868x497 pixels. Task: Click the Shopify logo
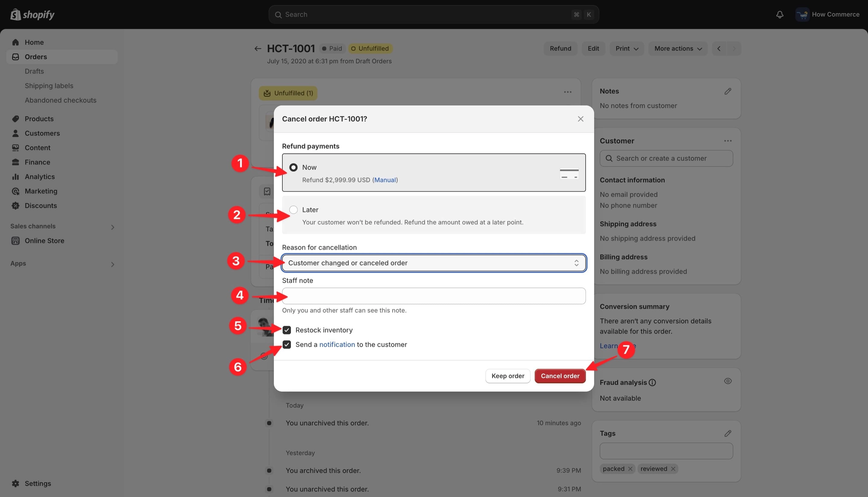(33, 14)
